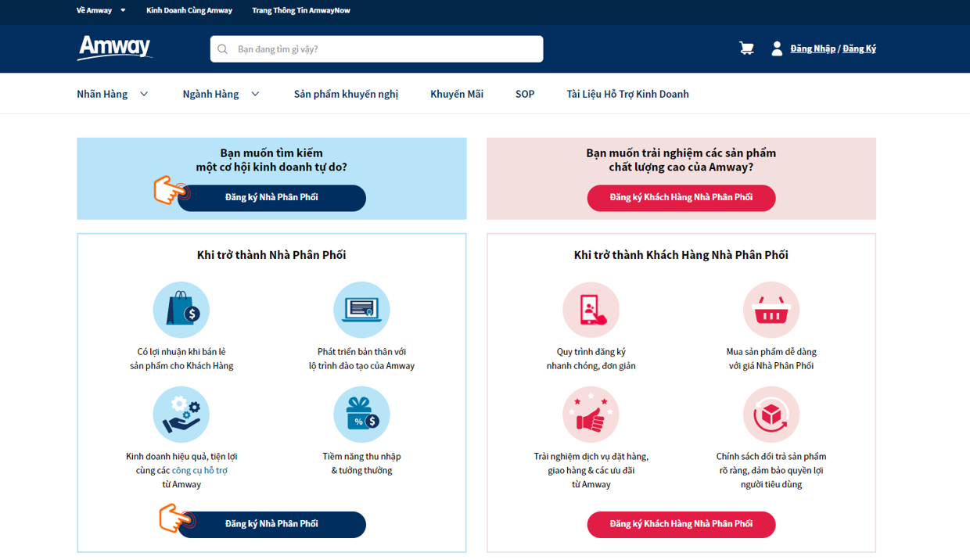Click the shopping bag retail profit icon
The image size is (970, 560).
(181, 310)
